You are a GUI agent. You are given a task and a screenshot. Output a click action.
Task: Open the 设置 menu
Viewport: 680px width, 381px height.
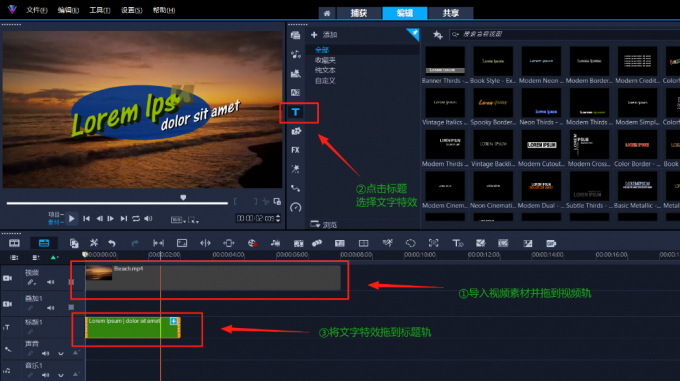tap(131, 10)
